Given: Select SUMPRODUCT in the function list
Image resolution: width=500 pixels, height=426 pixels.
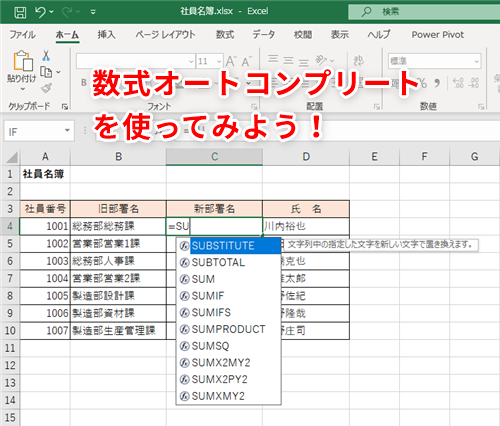Looking at the screenshot, I should point(229,329).
